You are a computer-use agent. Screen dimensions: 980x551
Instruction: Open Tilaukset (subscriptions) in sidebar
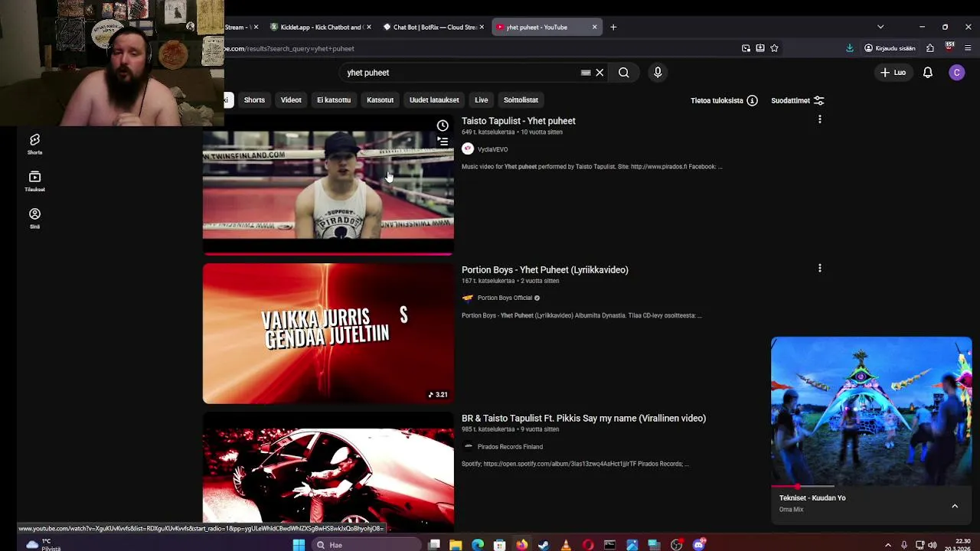click(x=34, y=181)
